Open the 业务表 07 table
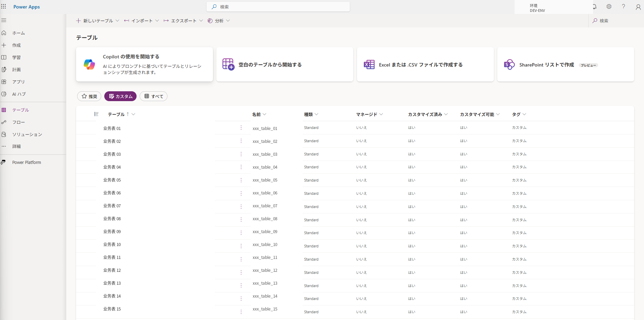 click(112, 206)
